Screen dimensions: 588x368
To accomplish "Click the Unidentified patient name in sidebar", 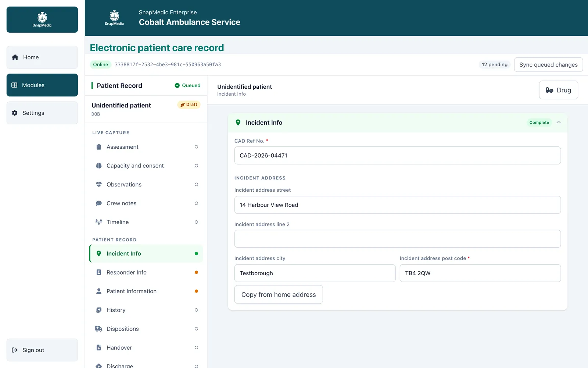I will 121,105.
